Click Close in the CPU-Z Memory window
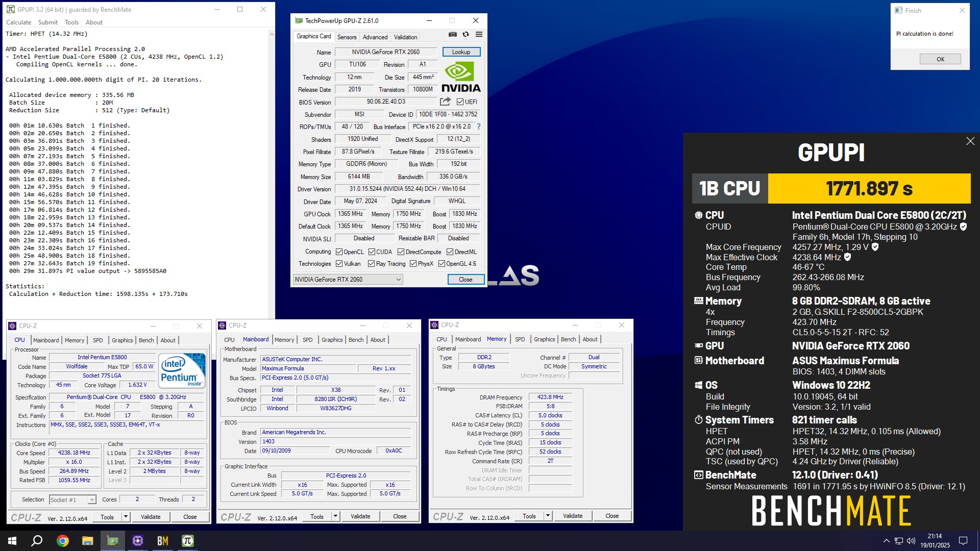 click(611, 515)
